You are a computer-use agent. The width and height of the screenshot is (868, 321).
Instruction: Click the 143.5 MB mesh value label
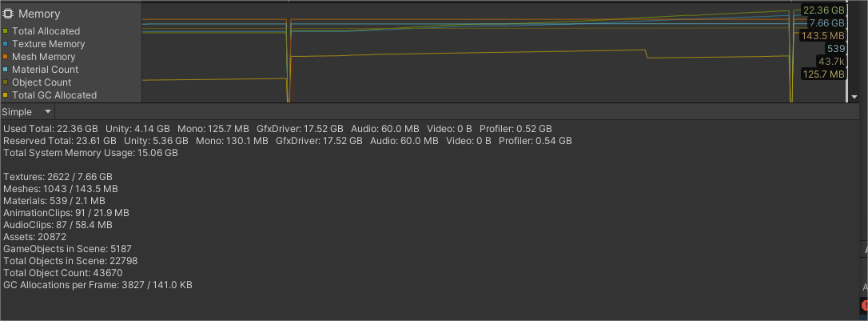click(x=823, y=36)
